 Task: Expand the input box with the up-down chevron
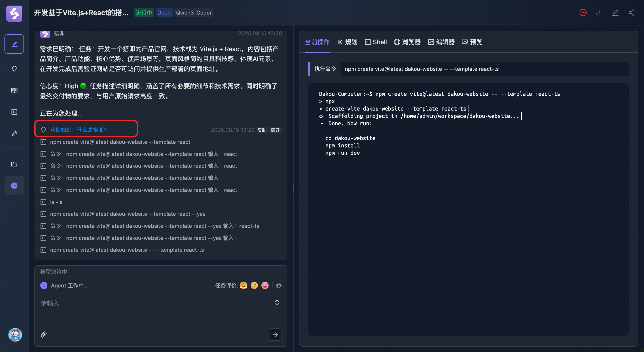[277, 303]
